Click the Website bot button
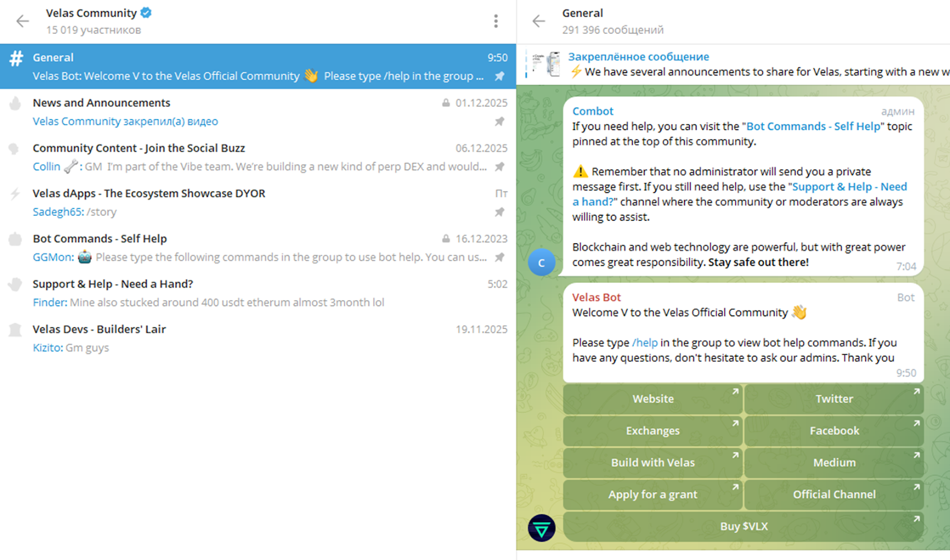This screenshot has height=560, width=950. coord(653,399)
